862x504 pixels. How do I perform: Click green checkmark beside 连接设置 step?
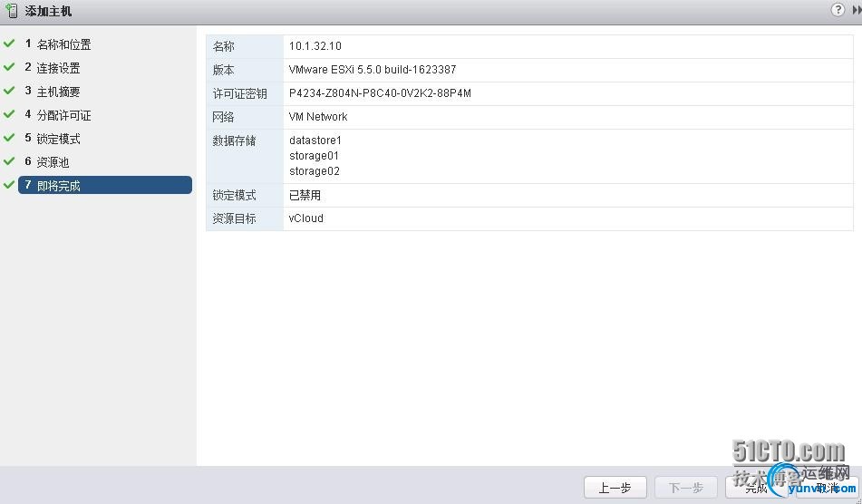pos(9,66)
